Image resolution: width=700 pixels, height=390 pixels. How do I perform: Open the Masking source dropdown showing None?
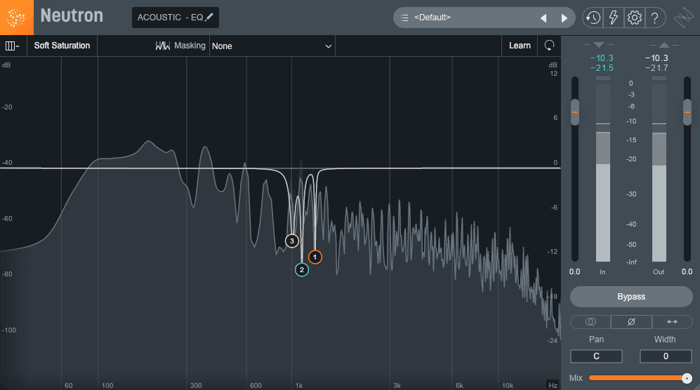(x=272, y=46)
